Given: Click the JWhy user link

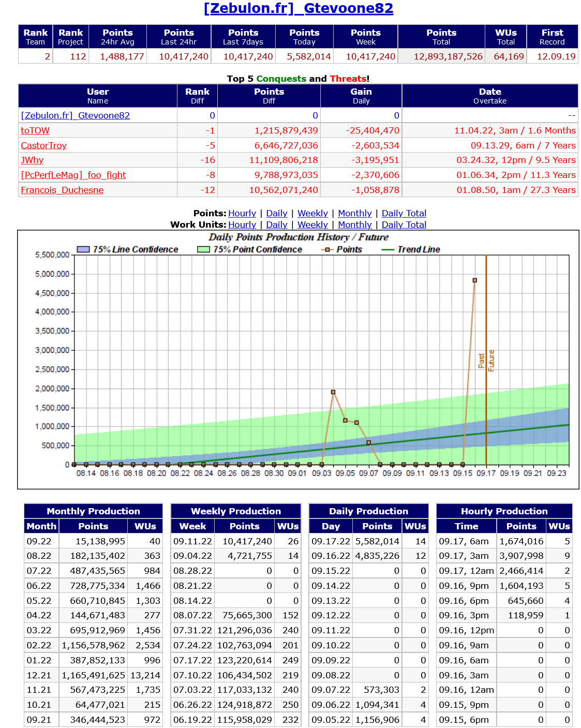Looking at the screenshot, I should [x=32, y=160].
